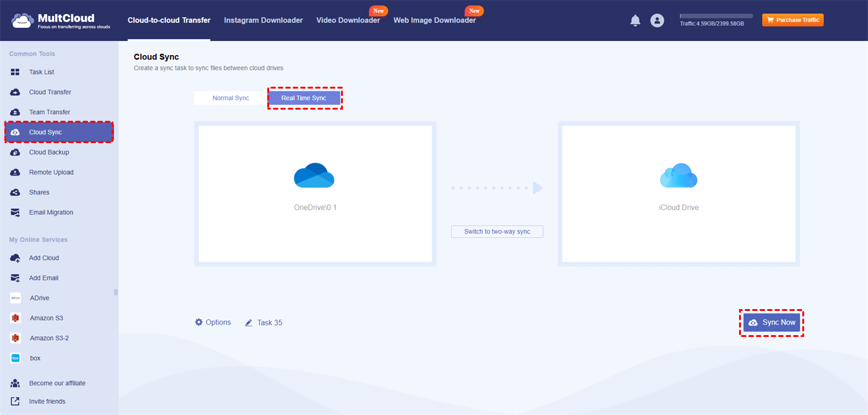Click the Cloud Backup sidebar icon
868x415 pixels.
(x=15, y=152)
